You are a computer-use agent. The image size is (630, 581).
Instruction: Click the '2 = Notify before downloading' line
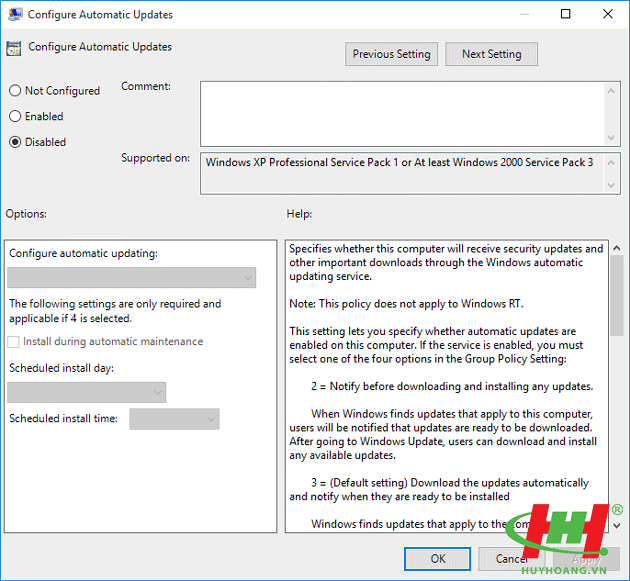(x=452, y=387)
